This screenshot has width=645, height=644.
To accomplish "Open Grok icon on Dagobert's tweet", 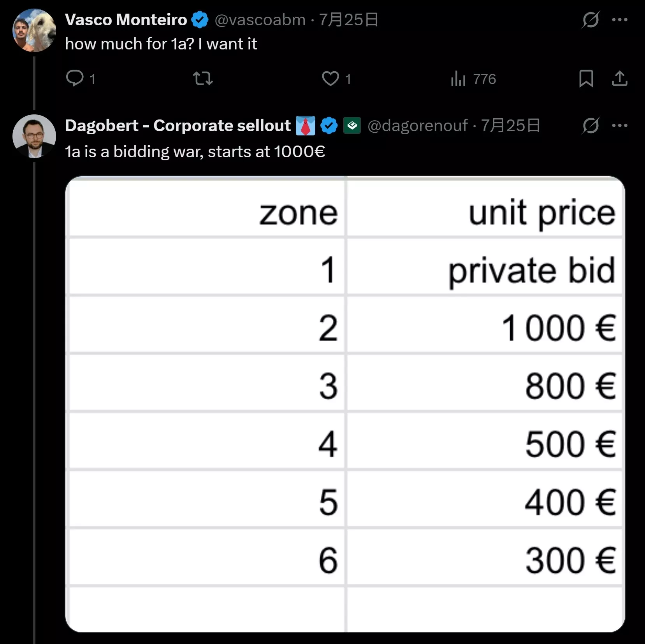I will click(x=591, y=125).
